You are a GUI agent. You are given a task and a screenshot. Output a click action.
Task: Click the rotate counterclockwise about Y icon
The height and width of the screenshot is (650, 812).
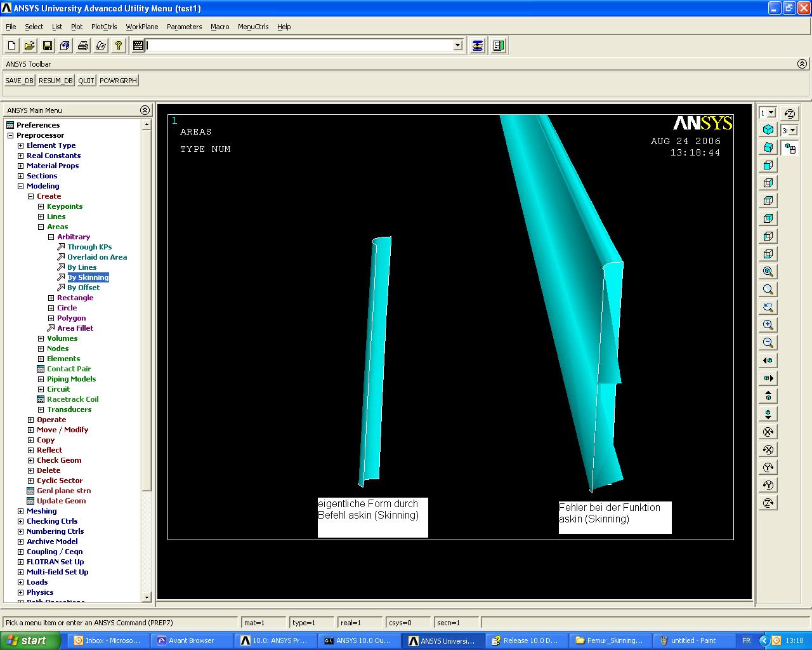[x=768, y=485]
